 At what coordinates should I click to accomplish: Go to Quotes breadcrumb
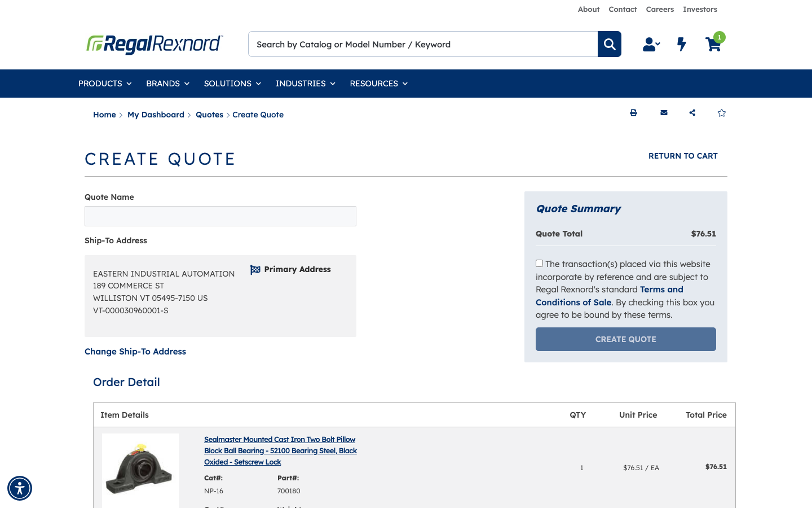click(209, 115)
